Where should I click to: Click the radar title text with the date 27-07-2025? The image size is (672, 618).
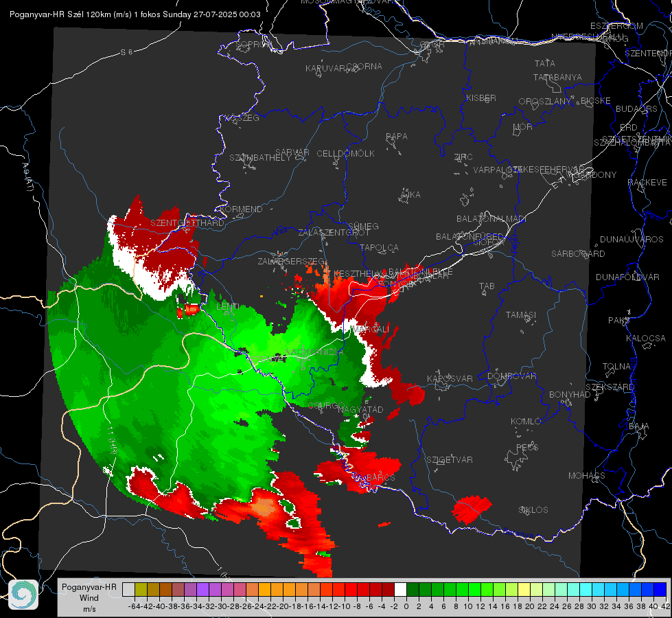[135, 14]
